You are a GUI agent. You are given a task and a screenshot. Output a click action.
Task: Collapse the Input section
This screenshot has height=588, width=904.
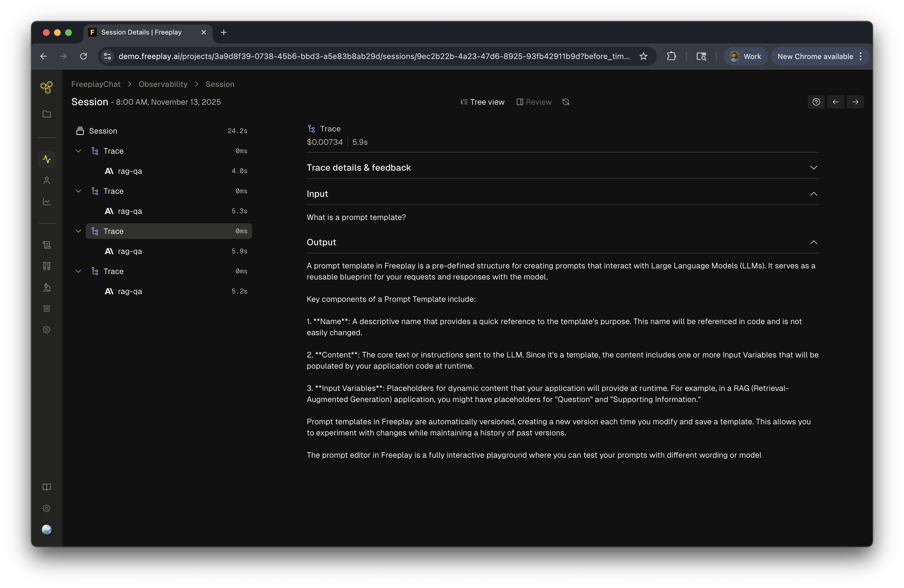point(813,194)
